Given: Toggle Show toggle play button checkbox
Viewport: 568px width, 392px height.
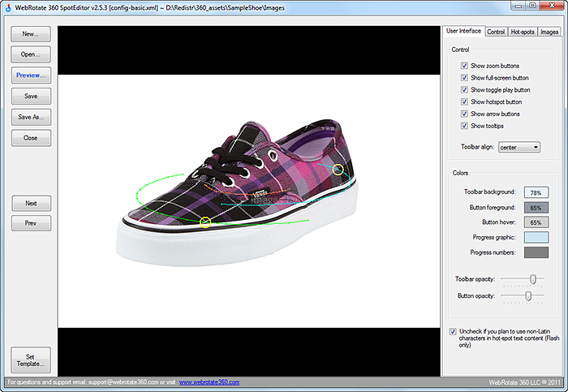Looking at the screenshot, I should click(x=464, y=89).
